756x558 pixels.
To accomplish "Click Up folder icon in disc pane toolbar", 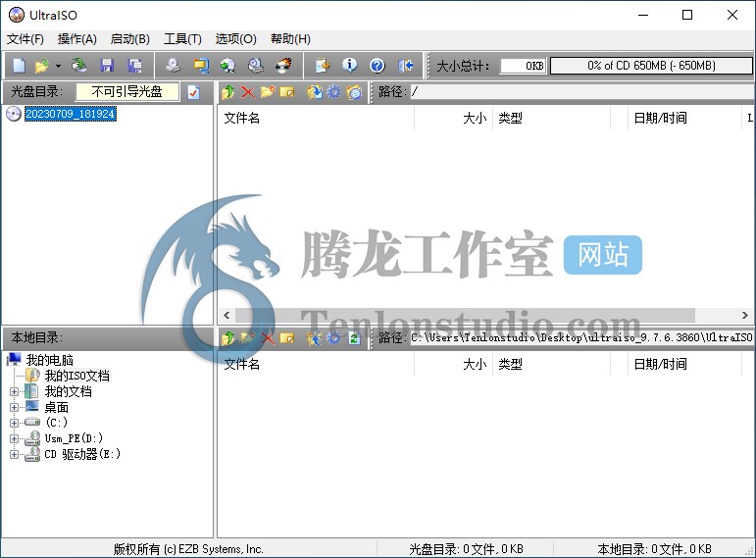I will [x=228, y=91].
